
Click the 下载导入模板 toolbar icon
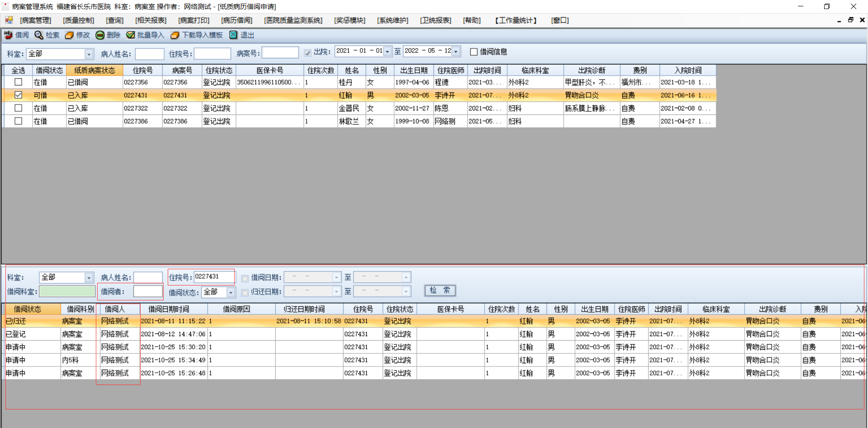coord(175,35)
